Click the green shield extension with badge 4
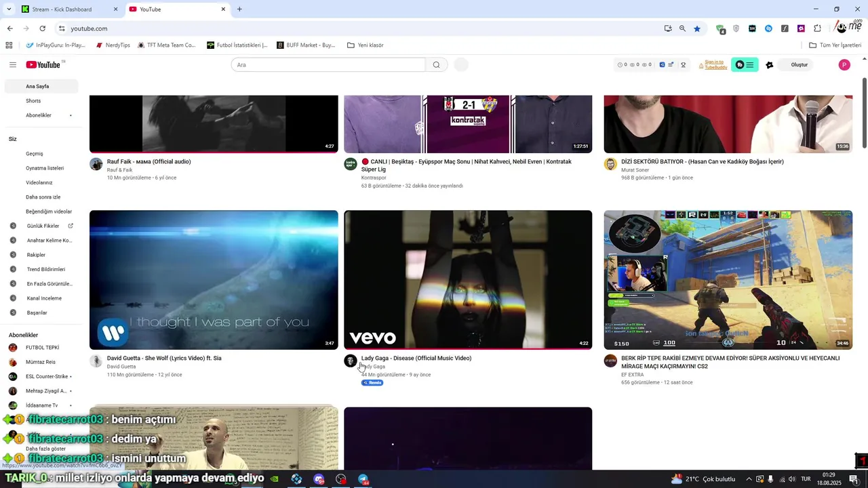Image resolution: width=868 pixels, height=488 pixels. coord(720,29)
